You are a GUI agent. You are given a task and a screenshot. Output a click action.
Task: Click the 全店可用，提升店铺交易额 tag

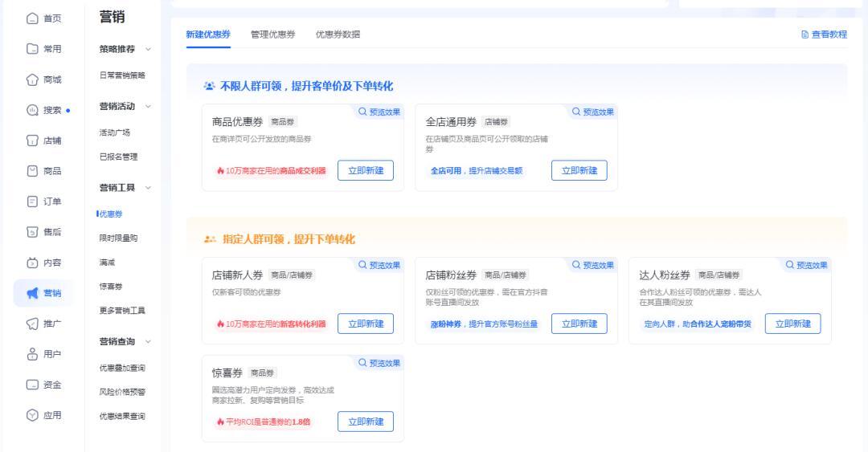coord(477,171)
